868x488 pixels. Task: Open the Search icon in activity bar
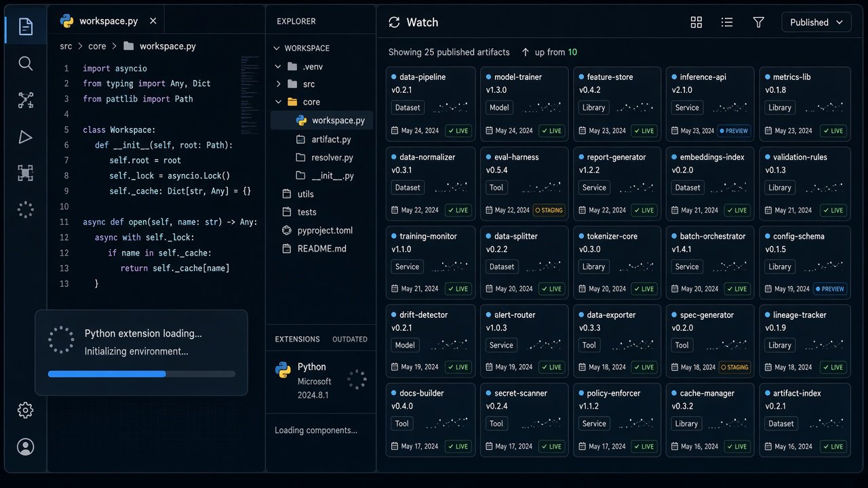tap(25, 64)
